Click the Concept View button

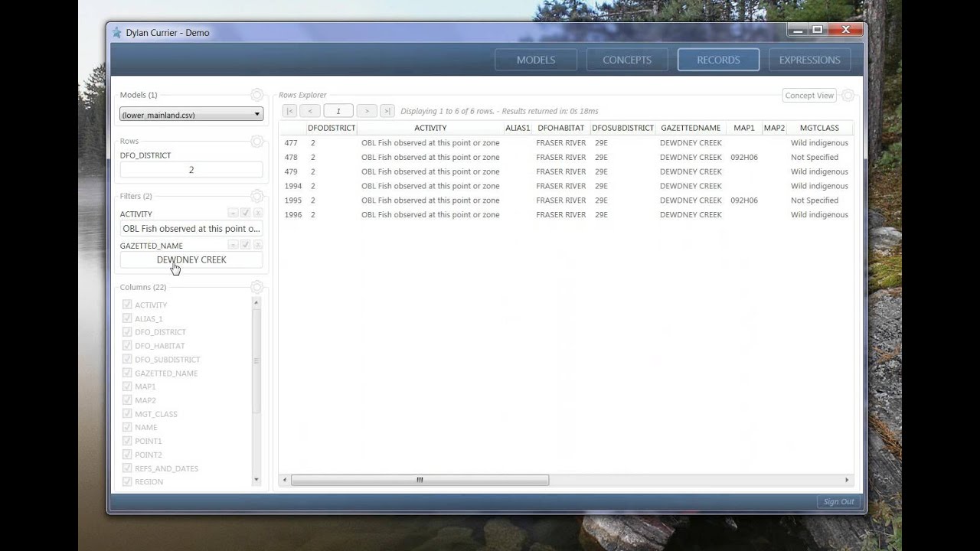[x=809, y=96]
